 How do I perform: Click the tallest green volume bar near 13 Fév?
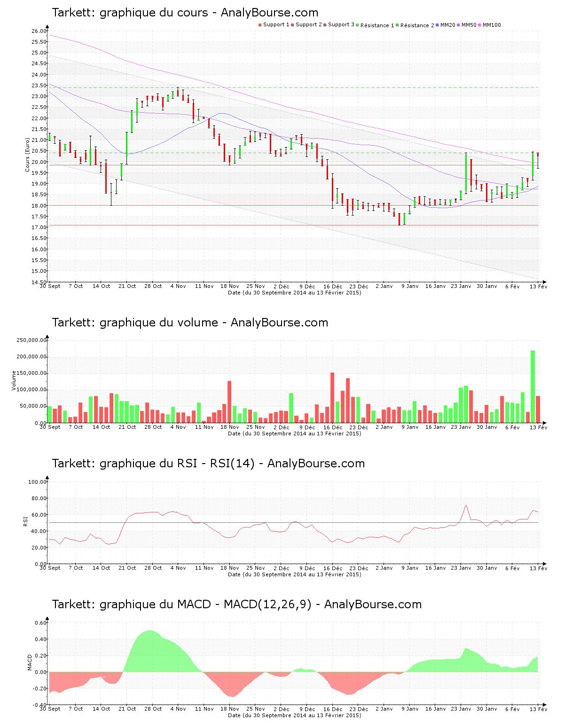[533, 387]
